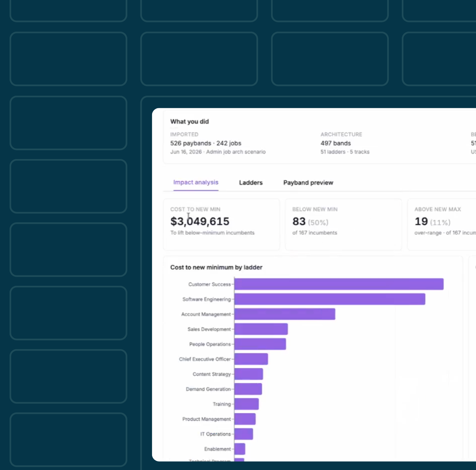Click the "BELOW NEW MIN" card label
Image resolution: width=476 pixels, height=470 pixels.
(315, 209)
